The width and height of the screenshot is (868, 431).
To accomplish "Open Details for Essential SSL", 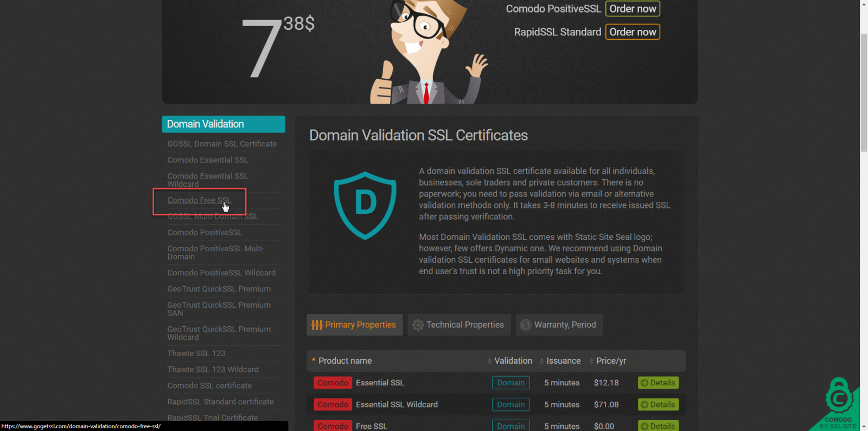I will [x=658, y=383].
